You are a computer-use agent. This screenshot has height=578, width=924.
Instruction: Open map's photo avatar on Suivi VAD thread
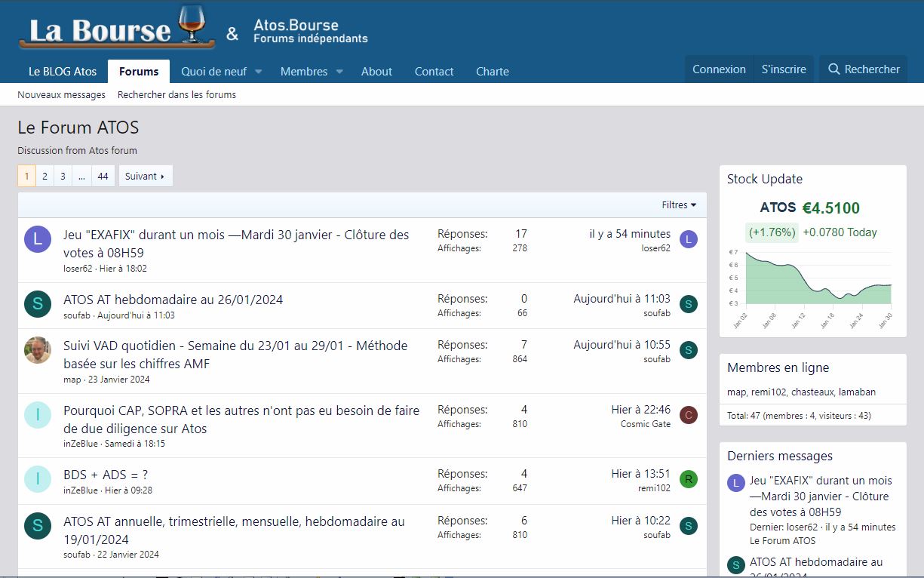(x=38, y=349)
